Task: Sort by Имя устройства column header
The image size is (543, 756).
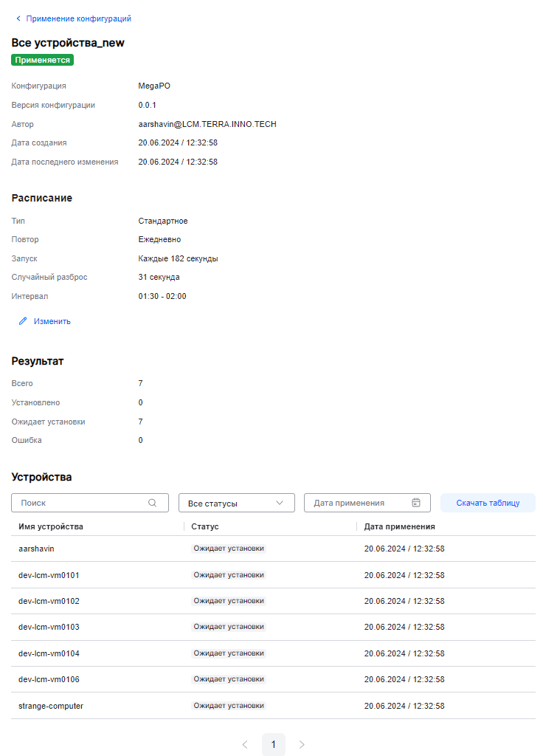Action: (x=51, y=526)
